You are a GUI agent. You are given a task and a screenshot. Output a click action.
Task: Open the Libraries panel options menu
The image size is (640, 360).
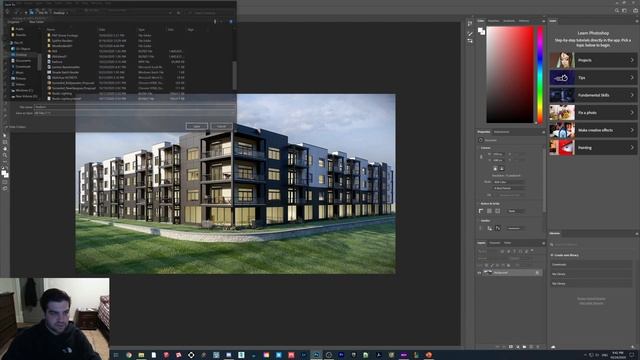pos(636,233)
